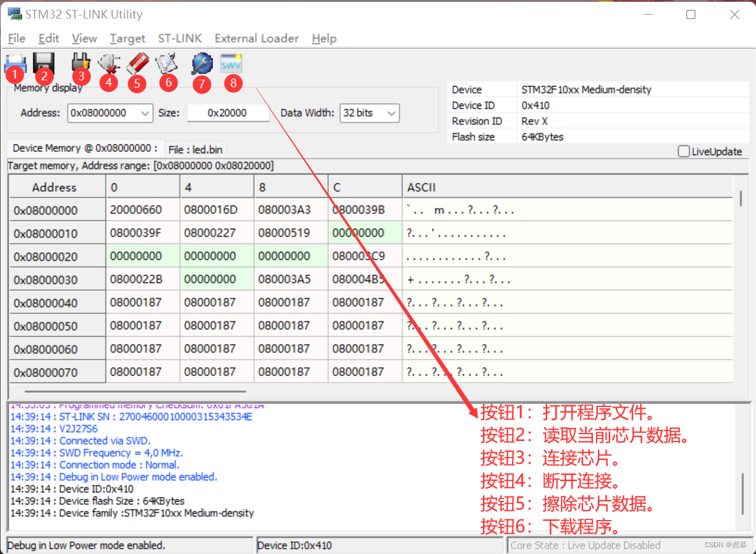This screenshot has width=756, height=554.
Task: Select memory cell 080003A3
Action: click(x=291, y=210)
